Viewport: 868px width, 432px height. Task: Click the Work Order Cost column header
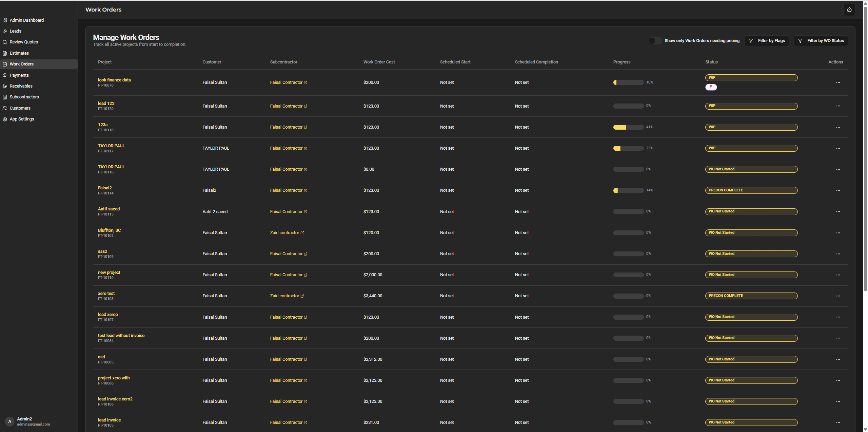(x=379, y=62)
